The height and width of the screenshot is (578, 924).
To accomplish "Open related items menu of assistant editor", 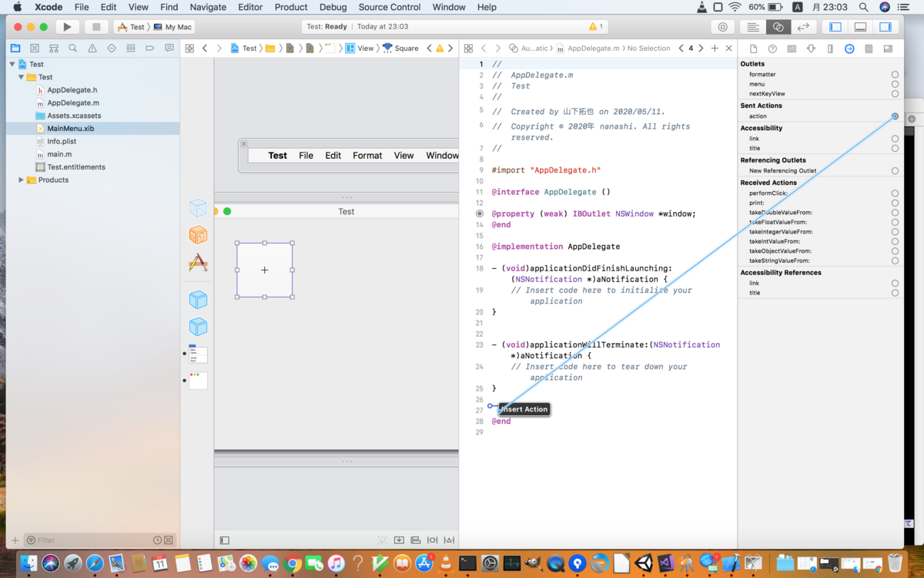I will click(467, 48).
